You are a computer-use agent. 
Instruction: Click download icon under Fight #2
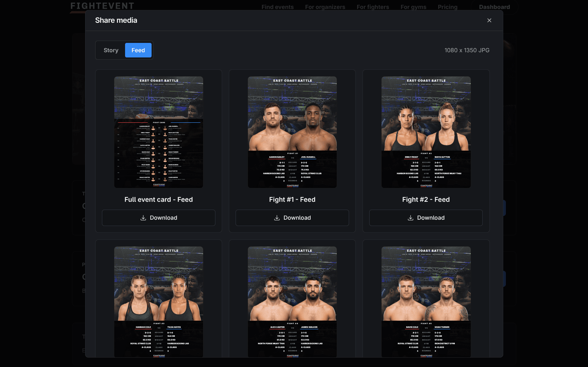pos(410,218)
